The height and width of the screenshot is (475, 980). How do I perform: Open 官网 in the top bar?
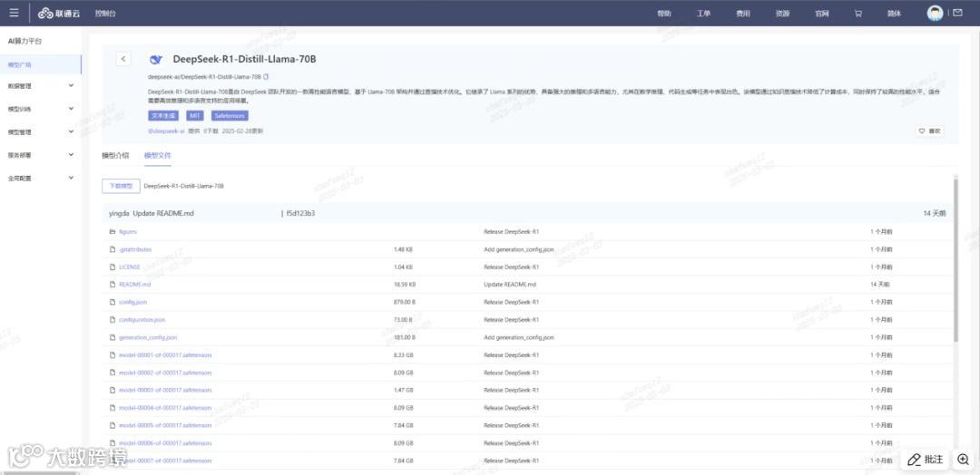click(x=822, y=13)
